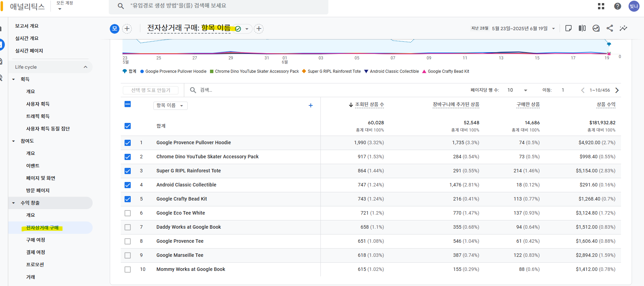Click the orange diamond legend for Rainforest Tote
The image size is (644, 286).
coord(304,71)
